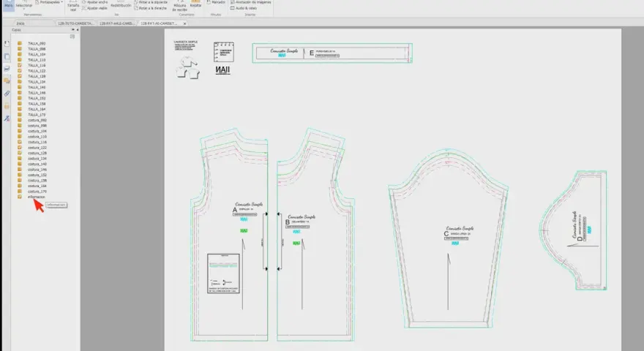The height and width of the screenshot is (351, 644).
Task: Toggle visibility of layer TALLA_098
Action: [19, 48]
